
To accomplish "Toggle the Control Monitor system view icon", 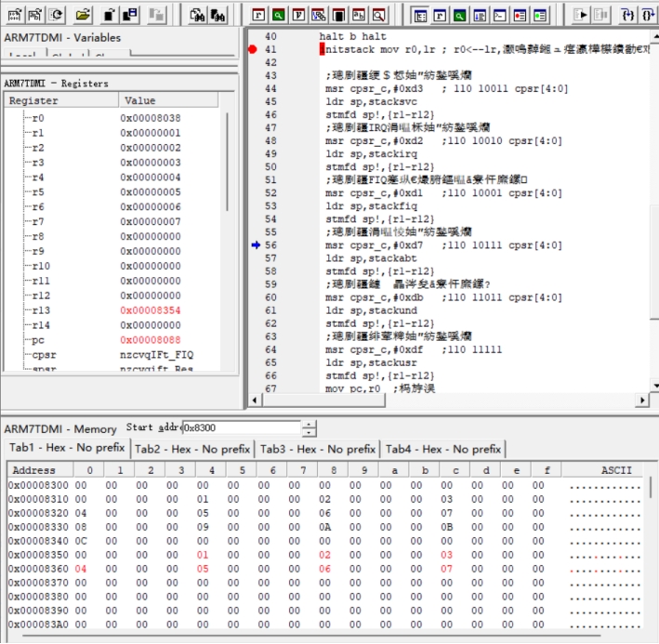I will pyautogui.click(x=419, y=16).
